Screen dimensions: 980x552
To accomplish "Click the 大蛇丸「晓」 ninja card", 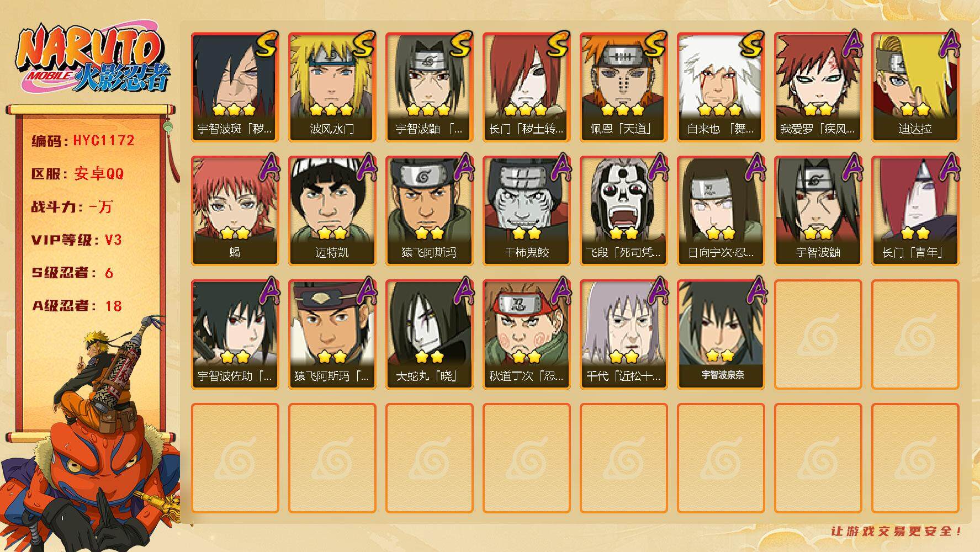I will [429, 335].
